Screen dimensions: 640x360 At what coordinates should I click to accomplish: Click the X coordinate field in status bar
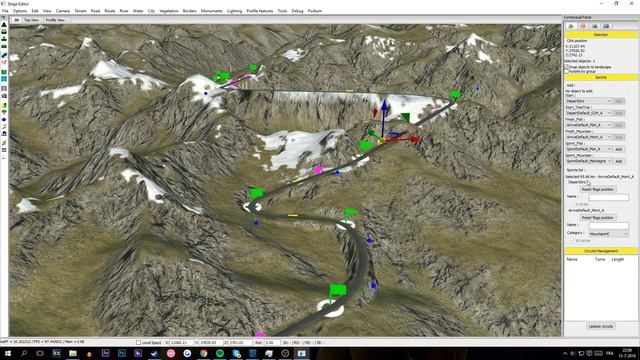(x=182, y=343)
